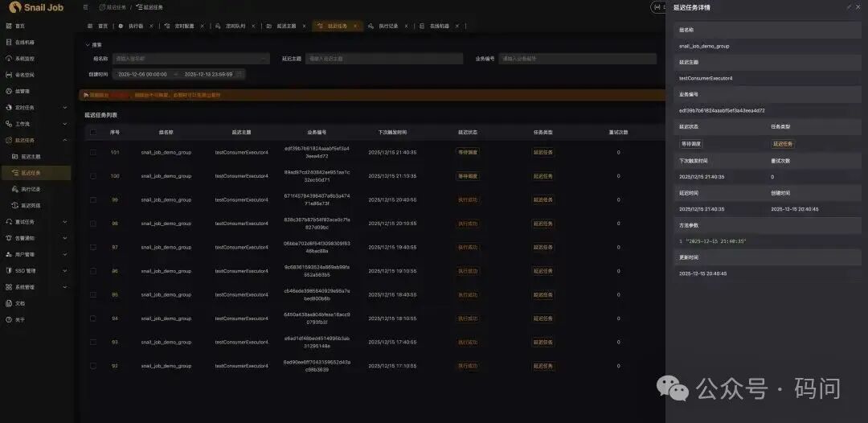The width and height of the screenshot is (868, 423).
Task: Focus the 业务编号 search input field
Action: coord(577,59)
